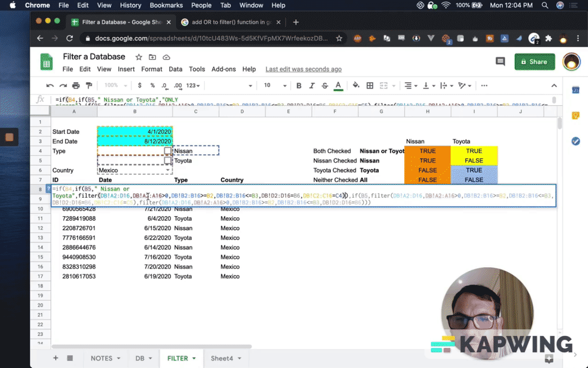588x368 pixels.
Task: Increase decimal places
Action: 178,86
